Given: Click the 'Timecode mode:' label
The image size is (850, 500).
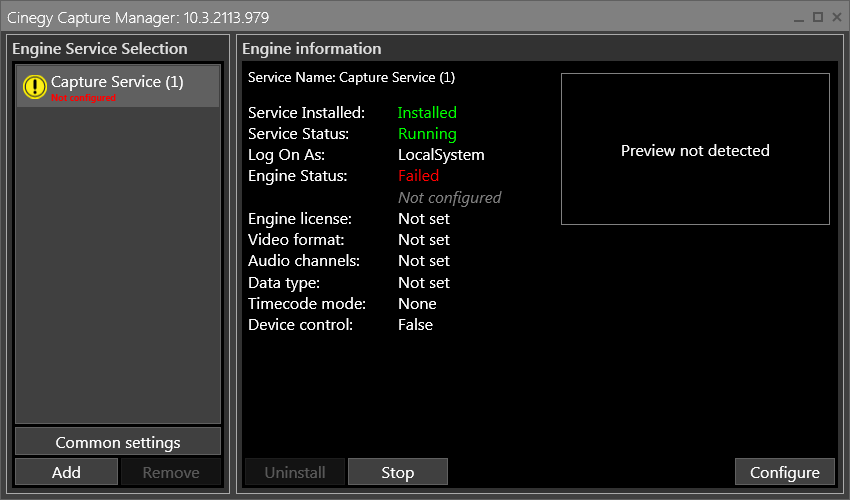Looking at the screenshot, I should (307, 304).
